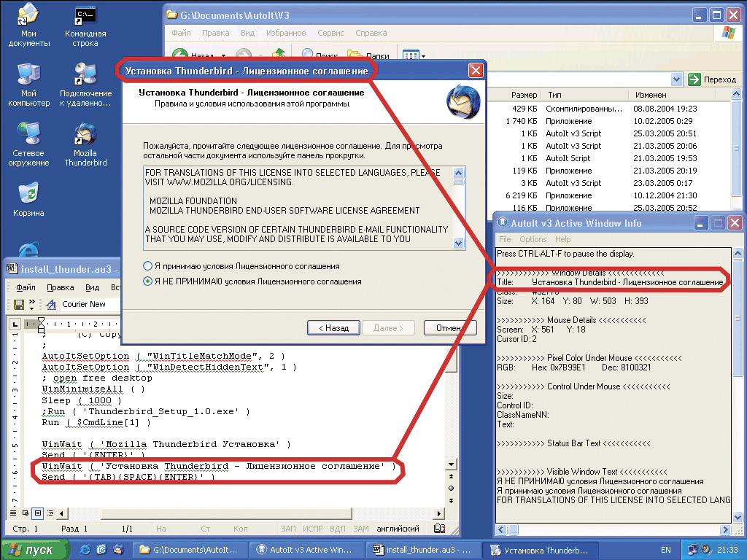This screenshot has width=747, height=560.
Task: Click the Переход button in Explorer
Action: point(713,79)
